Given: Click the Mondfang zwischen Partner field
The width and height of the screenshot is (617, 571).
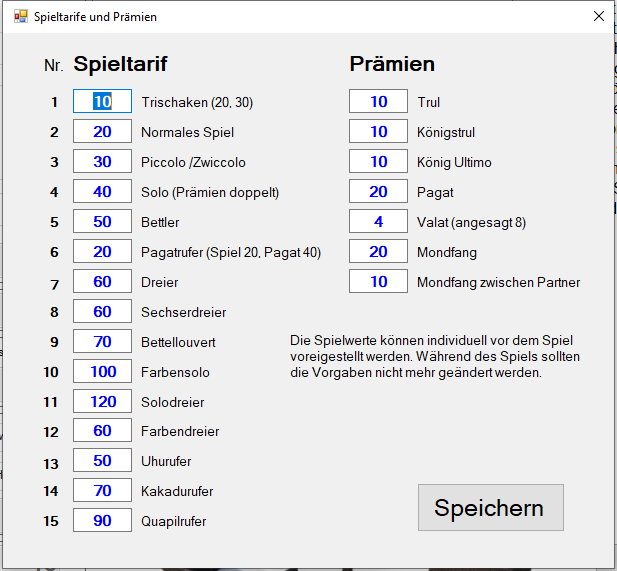Looking at the screenshot, I should (378, 282).
